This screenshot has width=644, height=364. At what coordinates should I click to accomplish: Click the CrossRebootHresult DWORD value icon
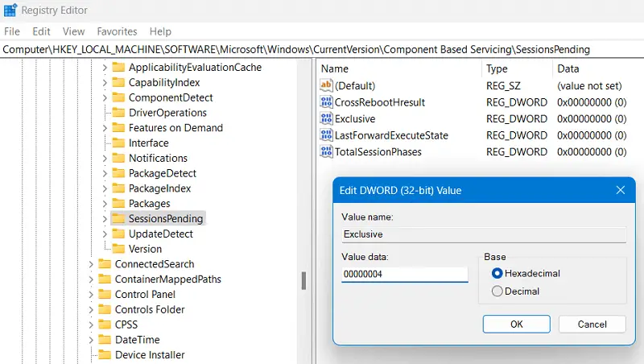pos(326,102)
